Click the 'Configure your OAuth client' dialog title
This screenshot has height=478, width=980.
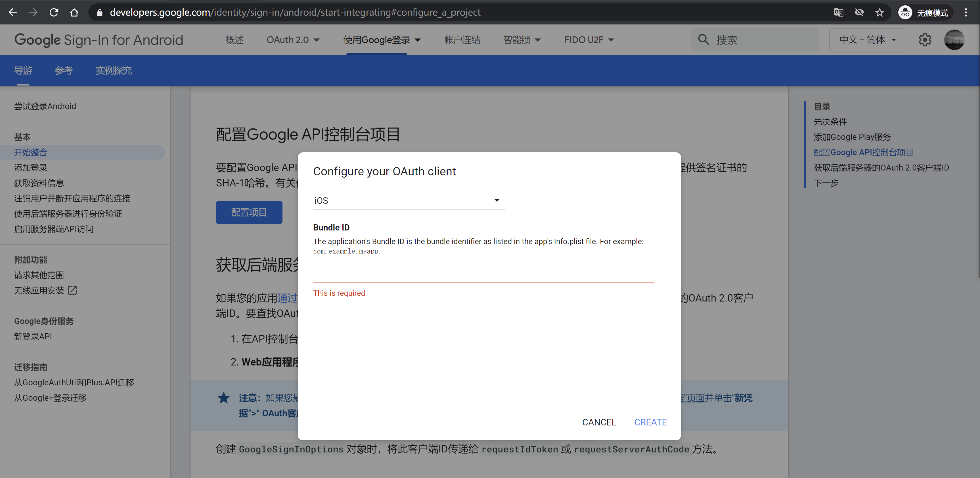[x=384, y=171]
